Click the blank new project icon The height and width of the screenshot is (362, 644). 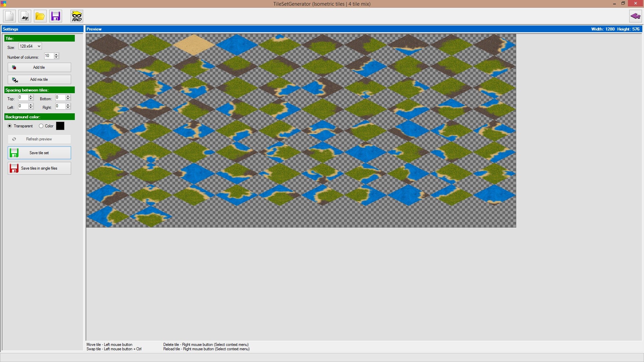(x=9, y=16)
